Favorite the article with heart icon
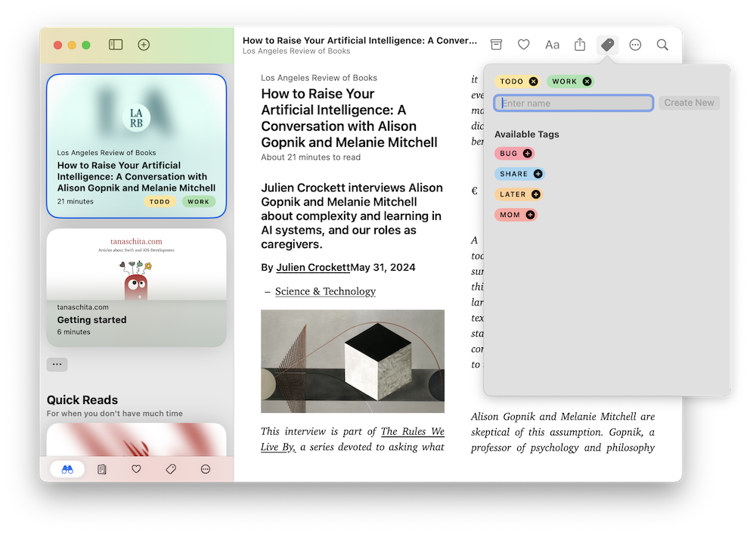 (x=524, y=45)
